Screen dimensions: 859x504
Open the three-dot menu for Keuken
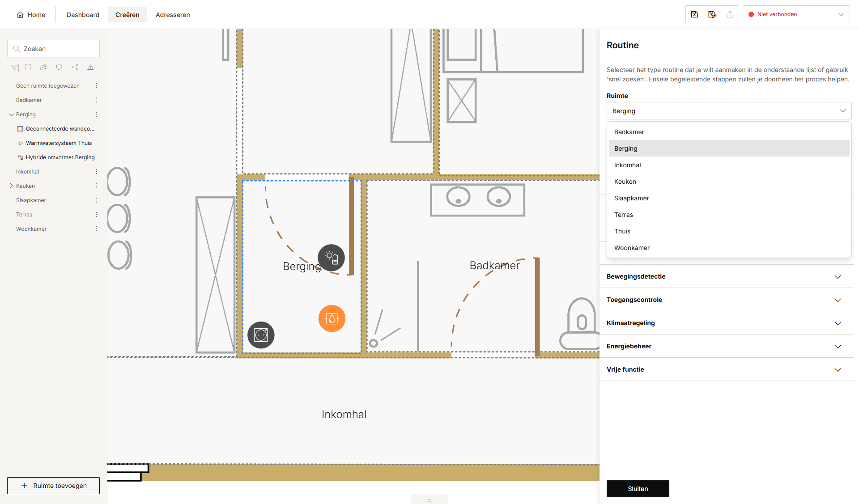coord(96,186)
